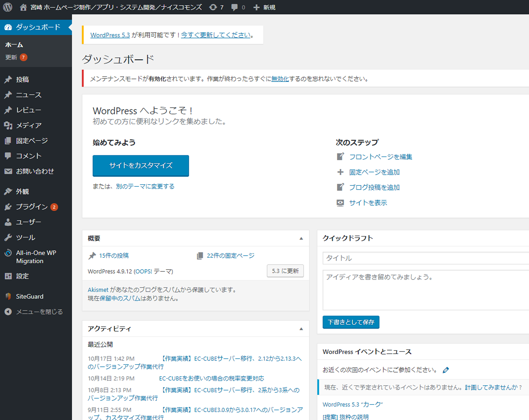Click the pin icon beside レビュー
Screen dimensions: 529x420
8,110
